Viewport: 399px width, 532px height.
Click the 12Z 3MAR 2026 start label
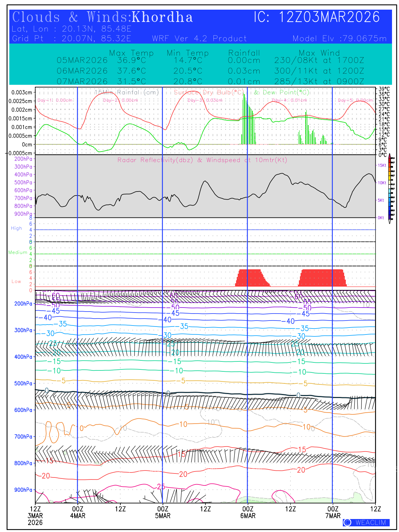tap(35, 516)
